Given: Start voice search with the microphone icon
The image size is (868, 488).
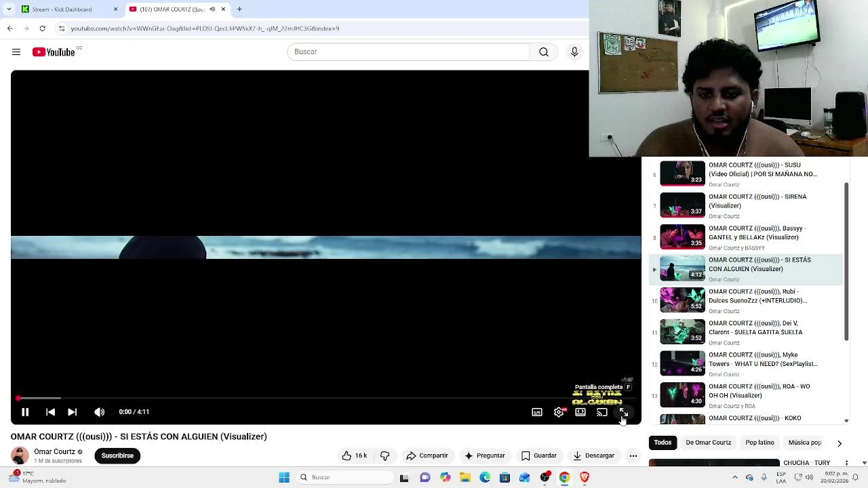Looking at the screenshot, I should [x=574, y=52].
